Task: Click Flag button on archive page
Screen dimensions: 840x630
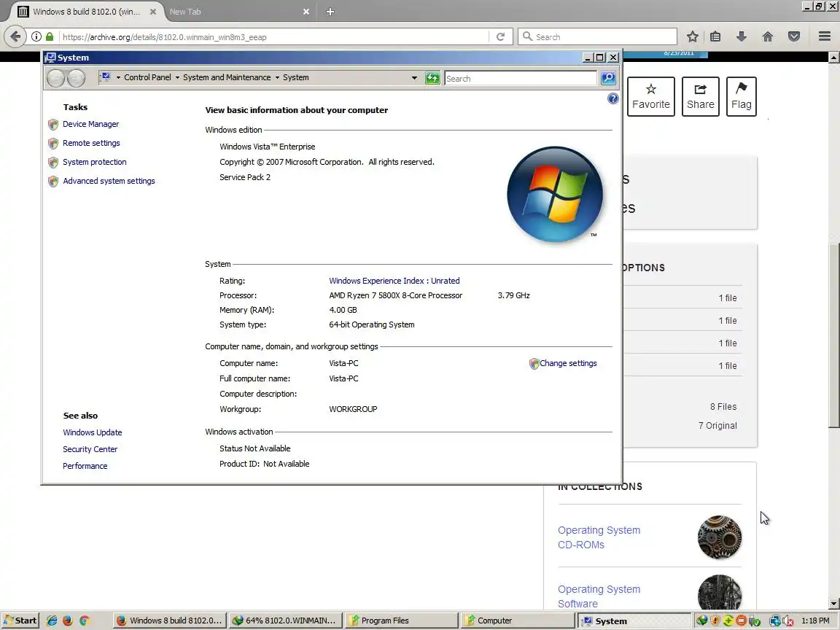Action: [x=741, y=96]
